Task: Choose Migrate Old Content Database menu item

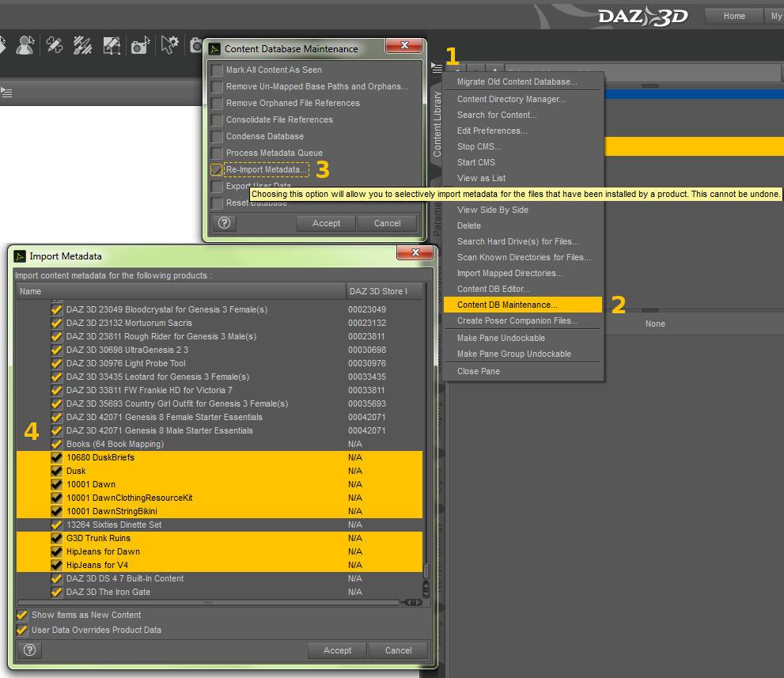Action: point(522,81)
